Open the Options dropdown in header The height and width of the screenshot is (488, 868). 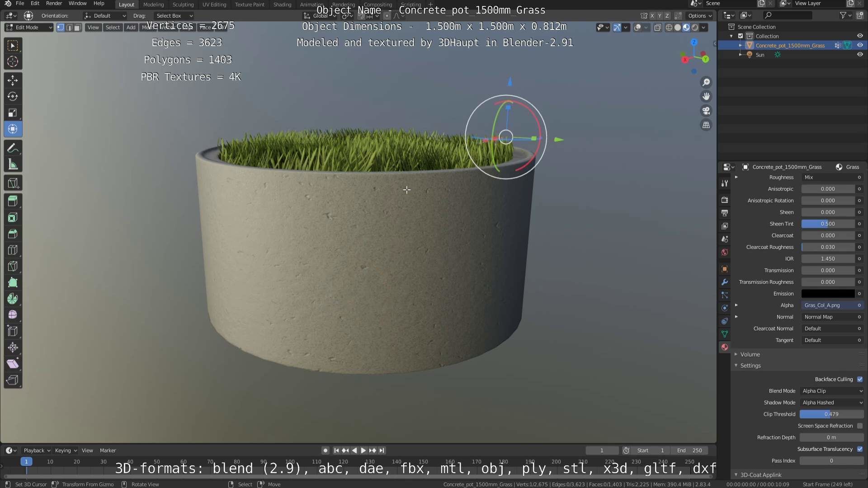tap(700, 16)
